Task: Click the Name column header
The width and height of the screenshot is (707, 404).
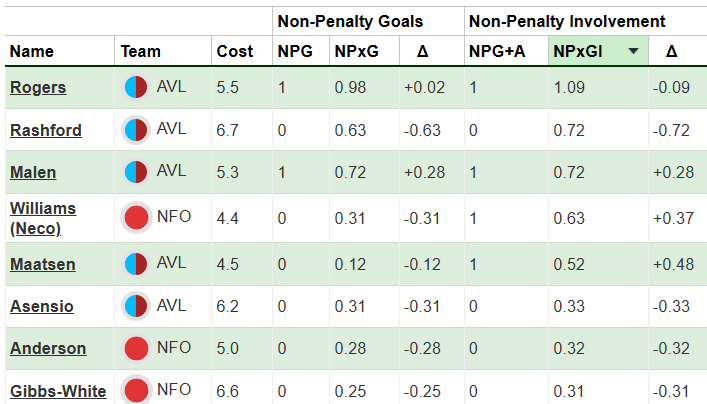Action: [32, 51]
